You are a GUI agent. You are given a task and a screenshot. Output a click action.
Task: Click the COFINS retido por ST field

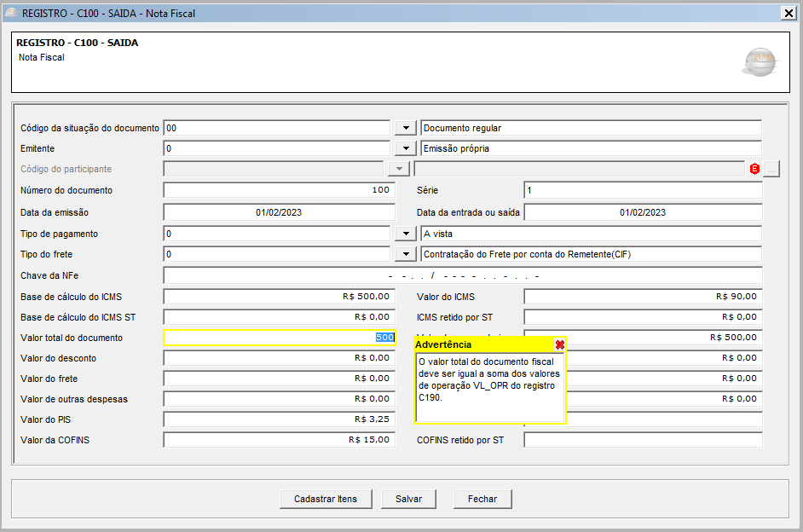pos(644,440)
